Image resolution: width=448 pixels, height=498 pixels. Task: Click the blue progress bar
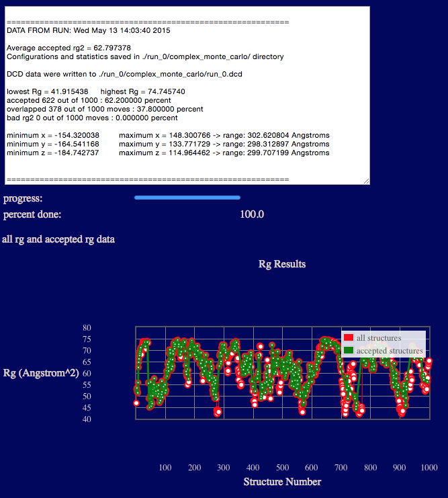(187, 198)
